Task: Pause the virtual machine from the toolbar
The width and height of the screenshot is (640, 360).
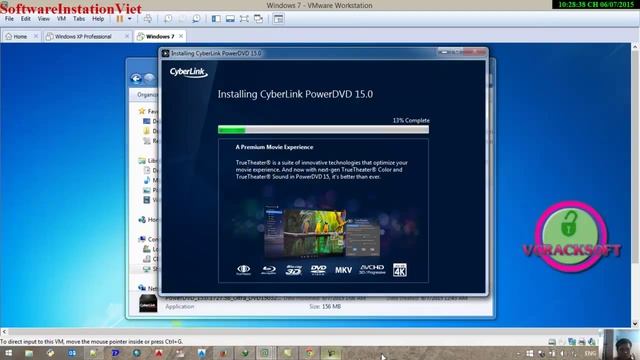Action: [120, 19]
